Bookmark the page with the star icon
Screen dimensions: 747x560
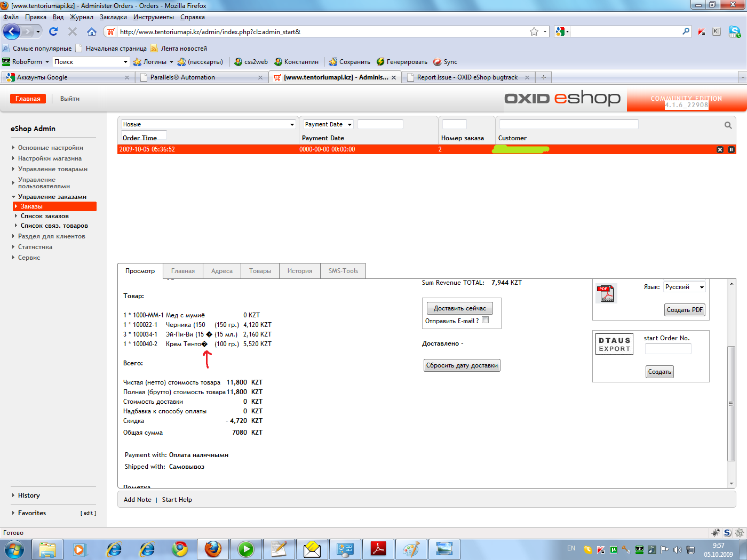click(534, 32)
